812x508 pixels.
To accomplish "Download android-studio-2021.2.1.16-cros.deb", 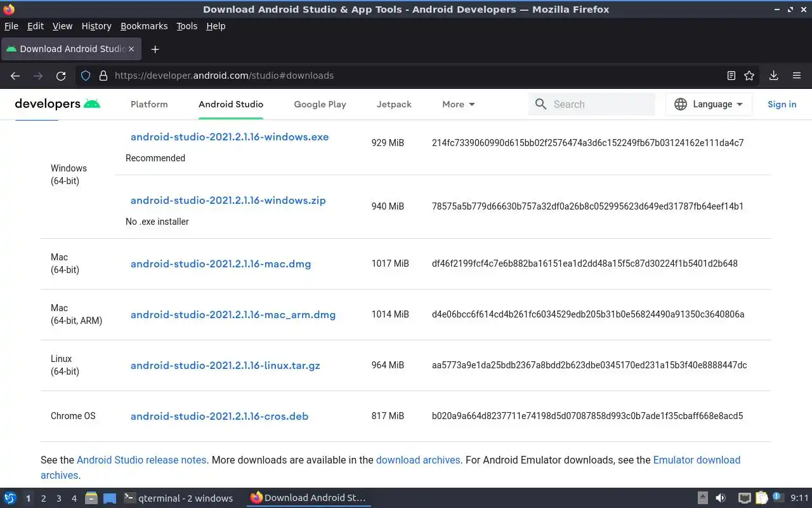I will [x=219, y=416].
